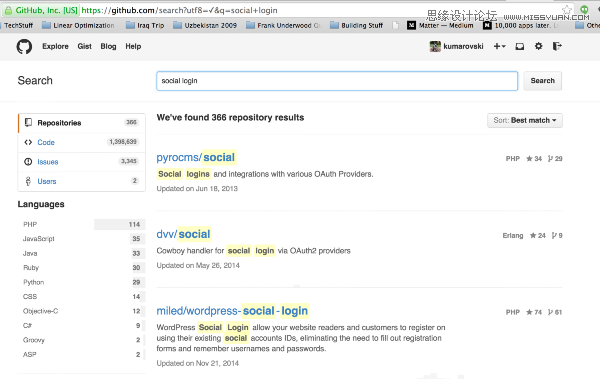
Task: Click star count 74 on wordpress-social-login
Action: pos(534,312)
